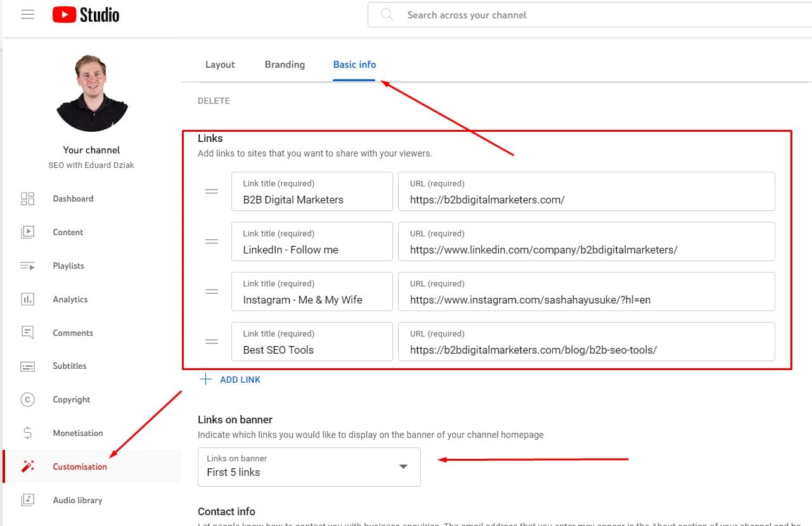Click the Subtitles icon in sidebar
The image size is (812, 526).
pos(27,366)
